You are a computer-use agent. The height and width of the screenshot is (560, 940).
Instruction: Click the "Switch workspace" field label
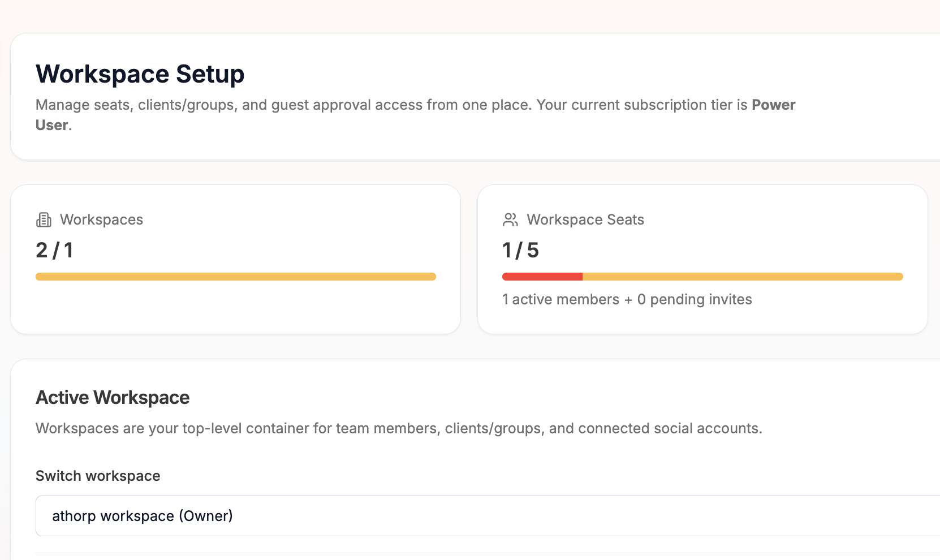pyautogui.click(x=98, y=476)
